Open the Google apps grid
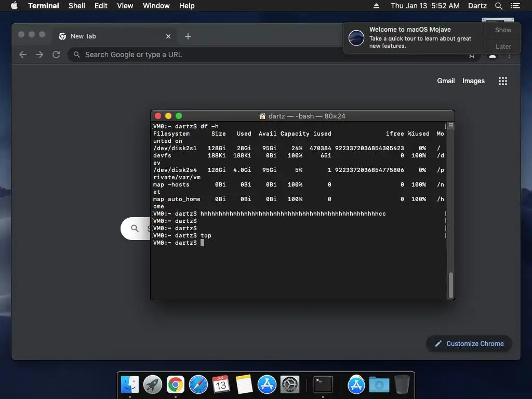The image size is (532, 399). coord(503,81)
